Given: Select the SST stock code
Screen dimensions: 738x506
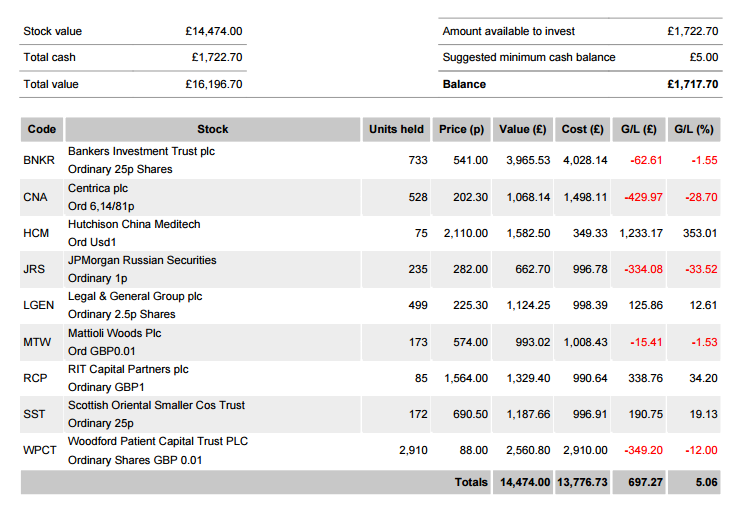Looking at the screenshot, I should (x=34, y=414).
